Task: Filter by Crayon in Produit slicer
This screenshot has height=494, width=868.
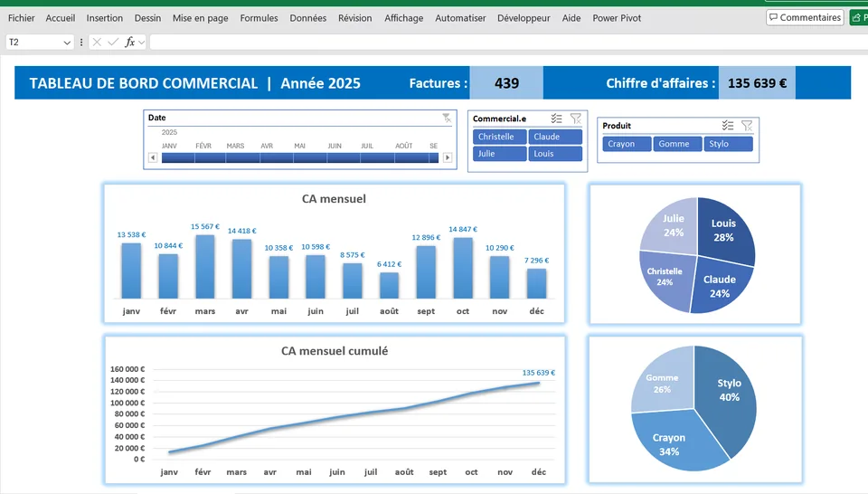Action: click(627, 144)
